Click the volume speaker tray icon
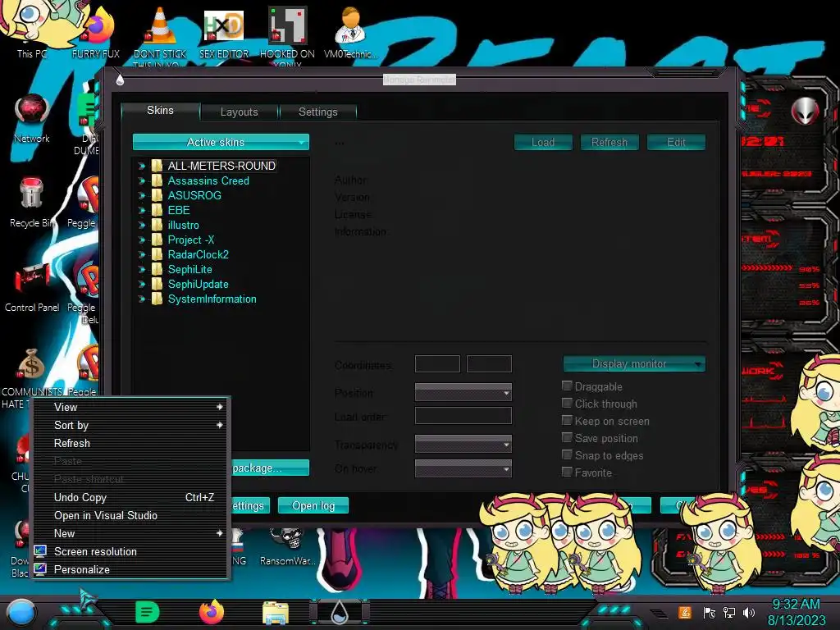The width and height of the screenshot is (840, 630). click(x=749, y=612)
